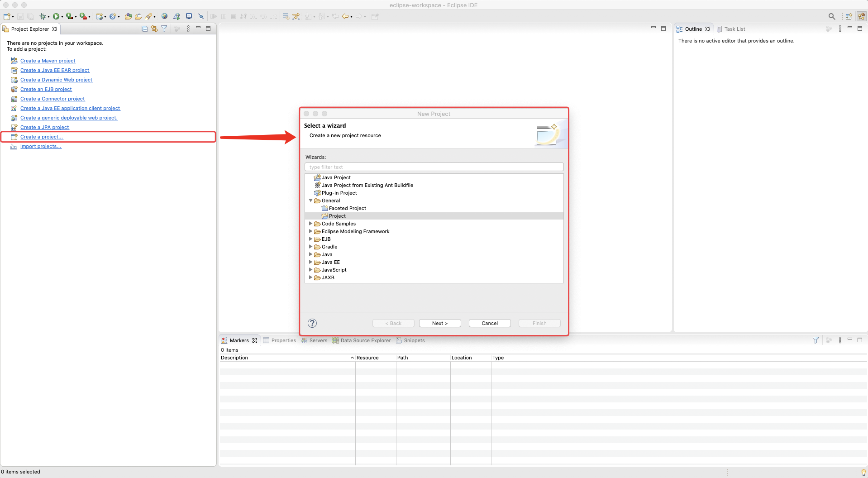The width and height of the screenshot is (868, 478).
Task: Click the Next > button
Action: [x=440, y=323]
